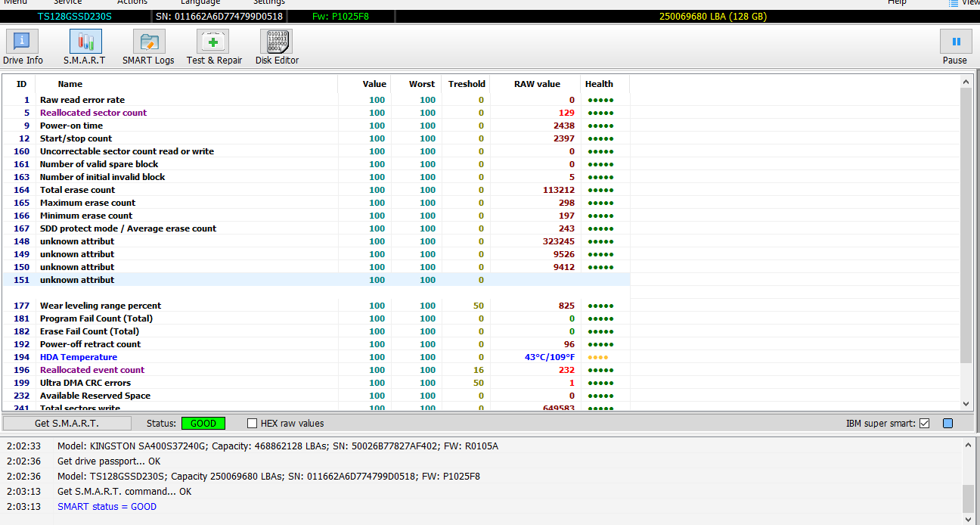This screenshot has height=525, width=980.
Task: Click raw value 113212 of Total erase count
Action: point(559,190)
